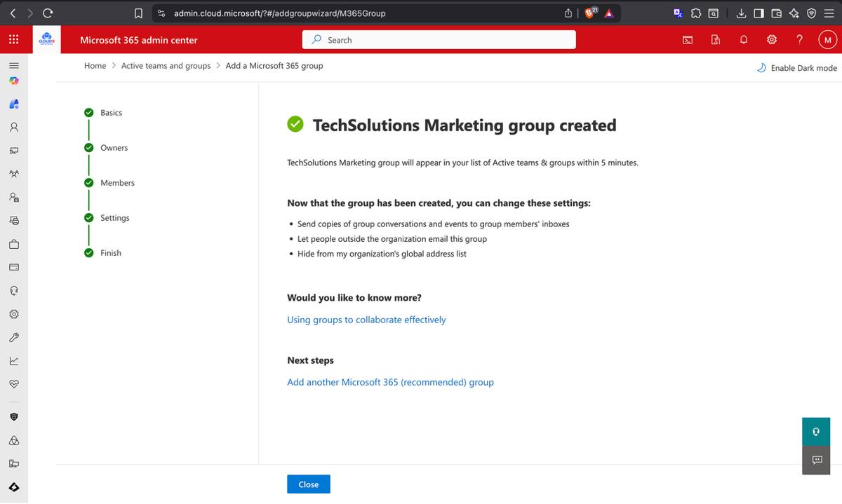Open the browser share icon
Screen dimensions: 842x504
568,13
